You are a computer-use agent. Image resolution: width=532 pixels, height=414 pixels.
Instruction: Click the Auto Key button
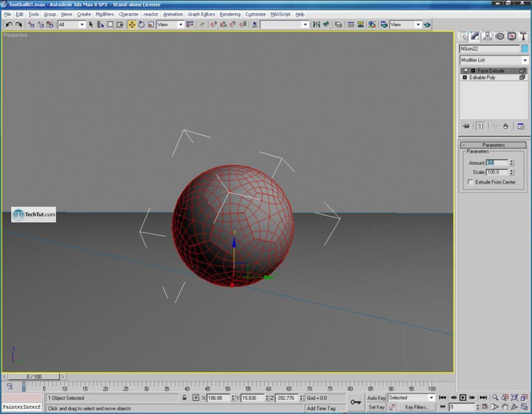376,398
